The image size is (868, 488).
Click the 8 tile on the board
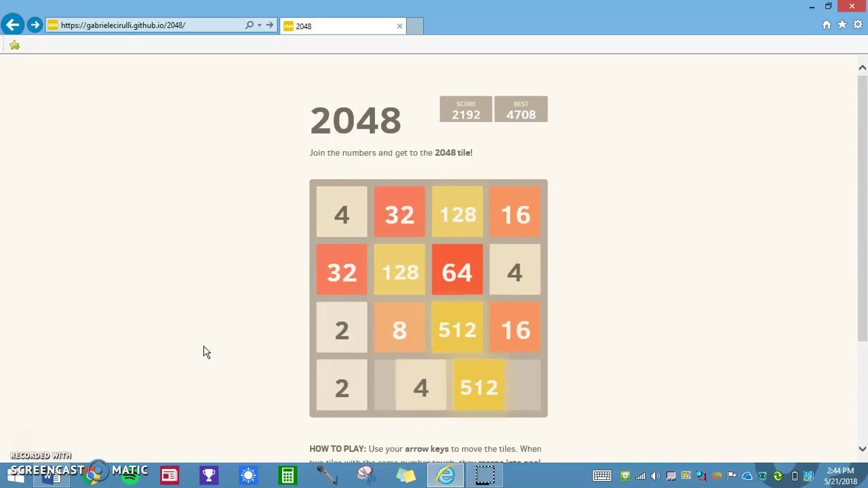point(399,327)
